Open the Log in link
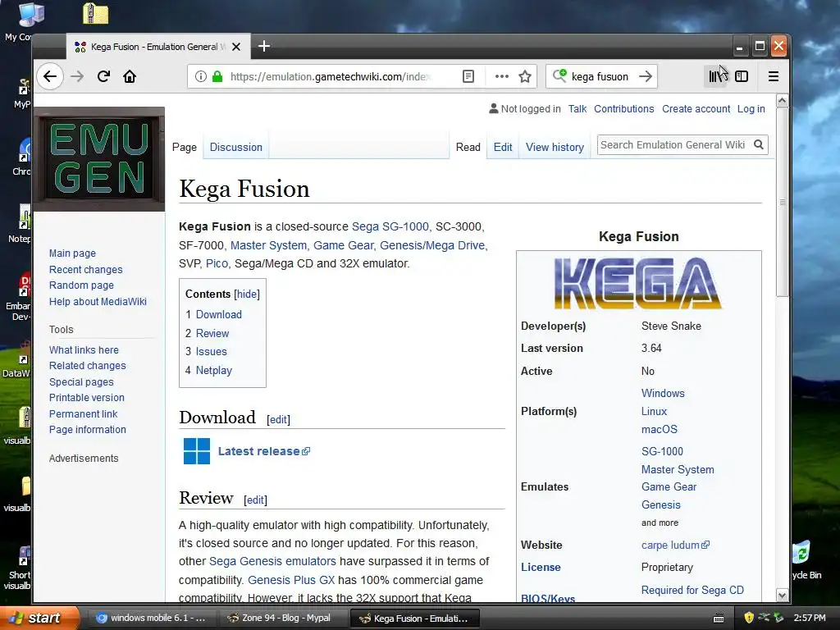Screen dimensions: 840x630 pos(751,109)
